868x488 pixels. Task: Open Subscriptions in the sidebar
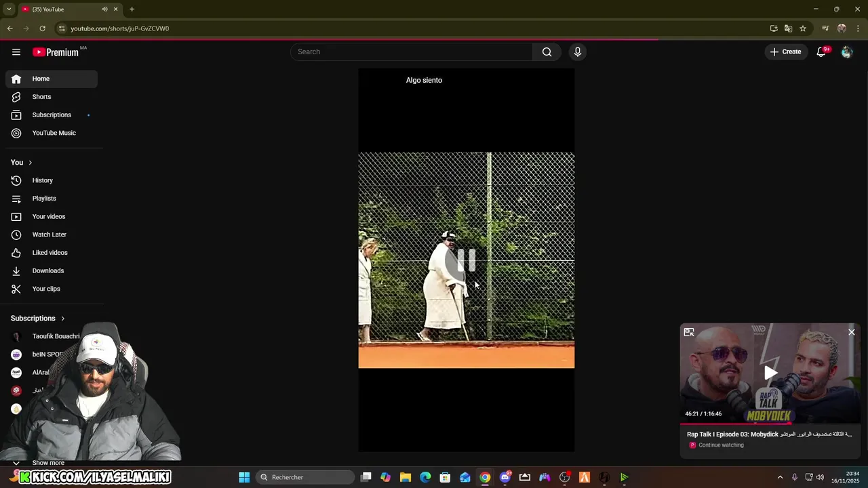point(52,115)
